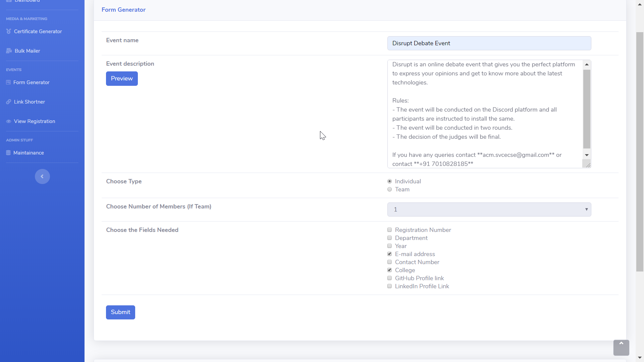644x362 pixels.
Task: Click the Bulk Mailer sidebar icon
Action: pos(9,51)
